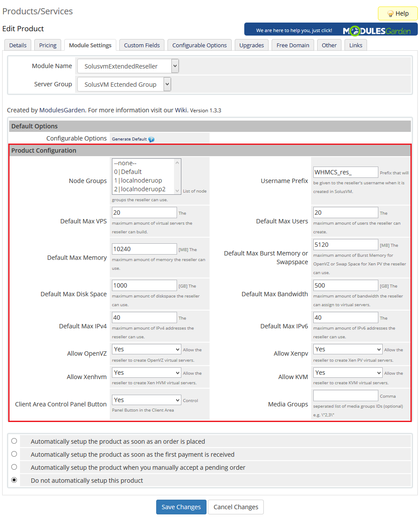420x517 pixels.
Task: Open the Free Domain tab
Action: pos(293,45)
